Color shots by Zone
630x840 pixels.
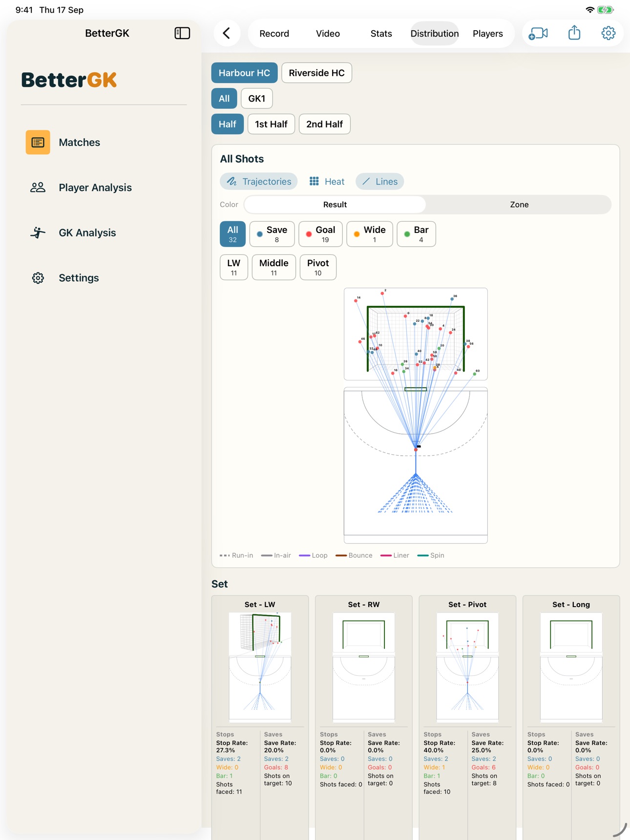pos(519,204)
